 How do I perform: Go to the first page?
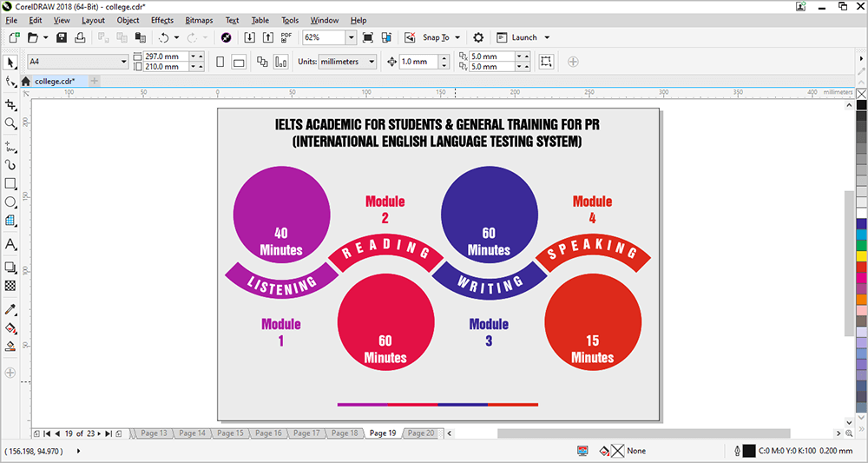tap(47, 433)
